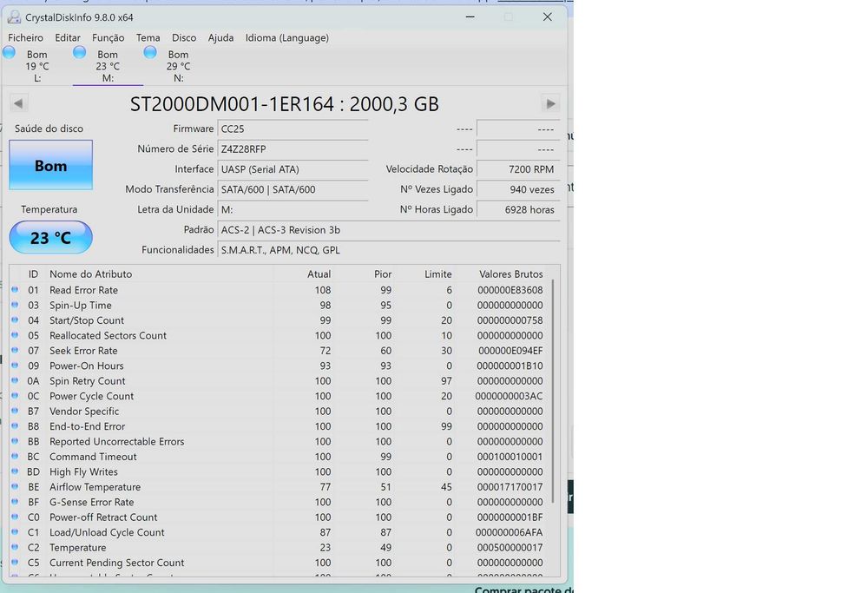Open the Função menu

(x=108, y=37)
